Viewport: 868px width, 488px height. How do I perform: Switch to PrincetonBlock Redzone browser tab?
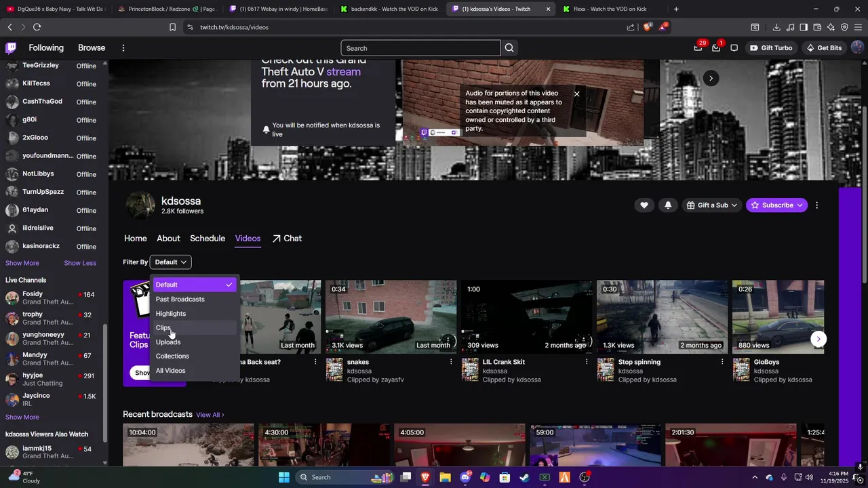pos(166,9)
